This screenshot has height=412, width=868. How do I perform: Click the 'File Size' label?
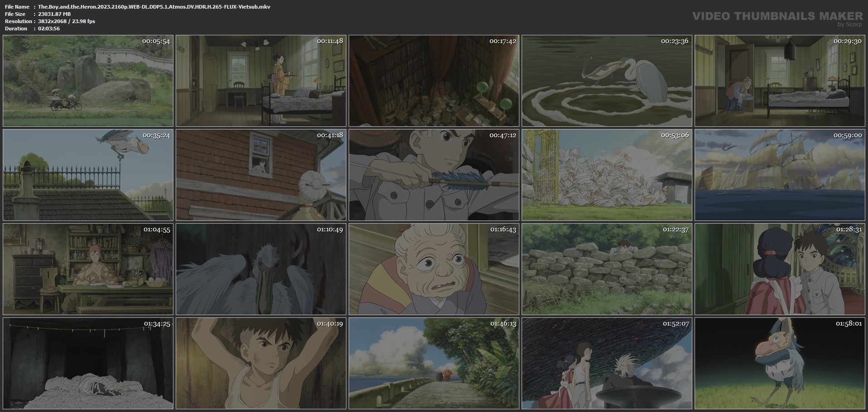tap(15, 14)
